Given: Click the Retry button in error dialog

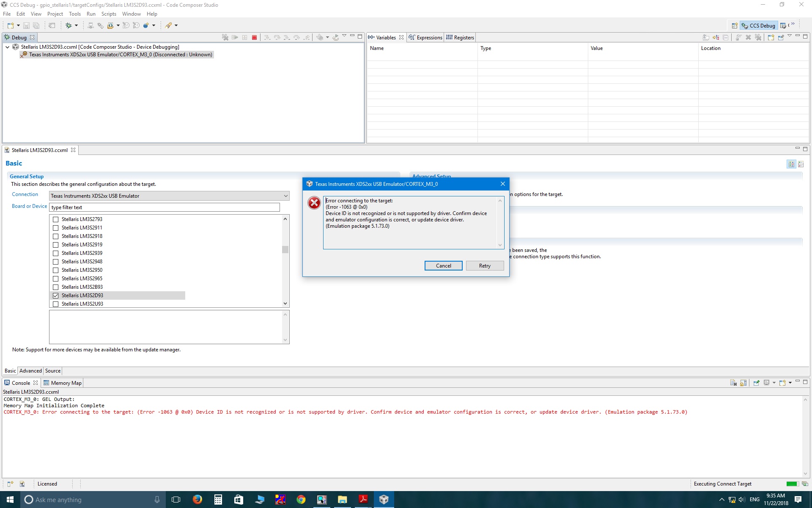Looking at the screenshot, I should tap(485, 266).
